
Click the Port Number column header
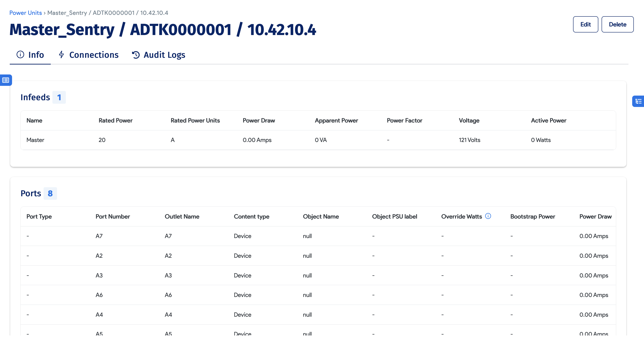pyautogui.click(x=112, y=216)
